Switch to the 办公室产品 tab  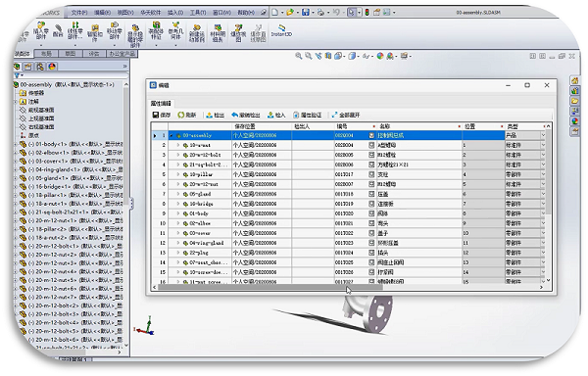click(x=122, y=54)
